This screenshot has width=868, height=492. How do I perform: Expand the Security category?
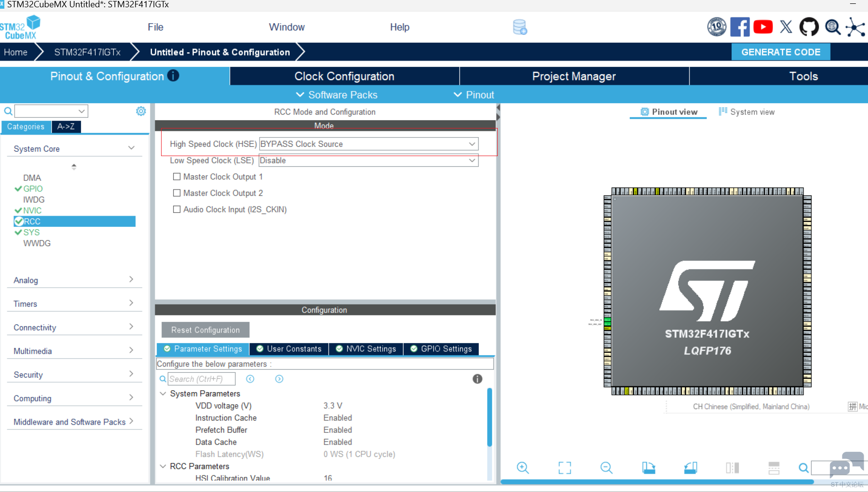click(131, 374)
